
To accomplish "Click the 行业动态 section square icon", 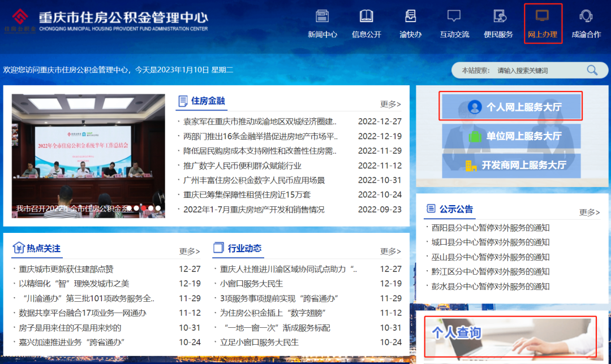I will 218,248.
